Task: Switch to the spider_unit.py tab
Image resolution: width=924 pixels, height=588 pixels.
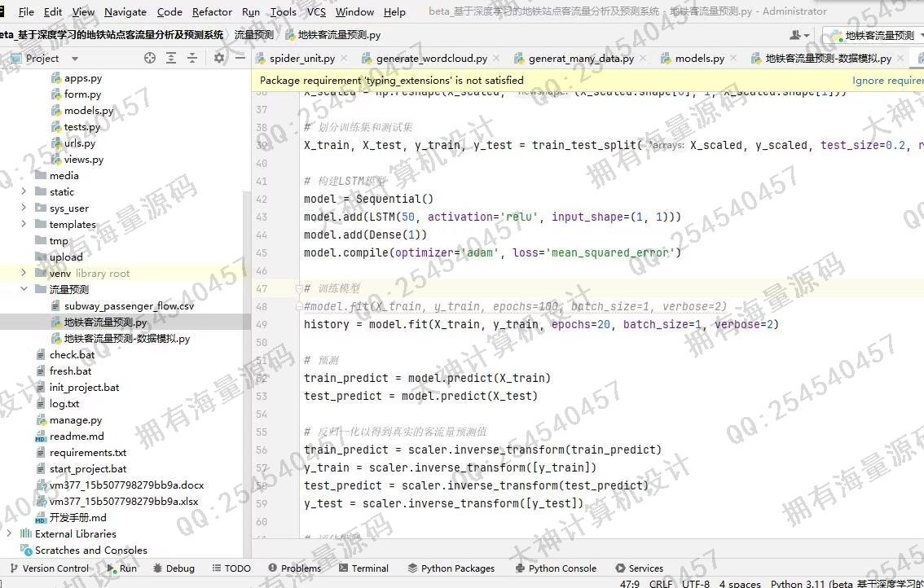Action: [x=301, y=59]
